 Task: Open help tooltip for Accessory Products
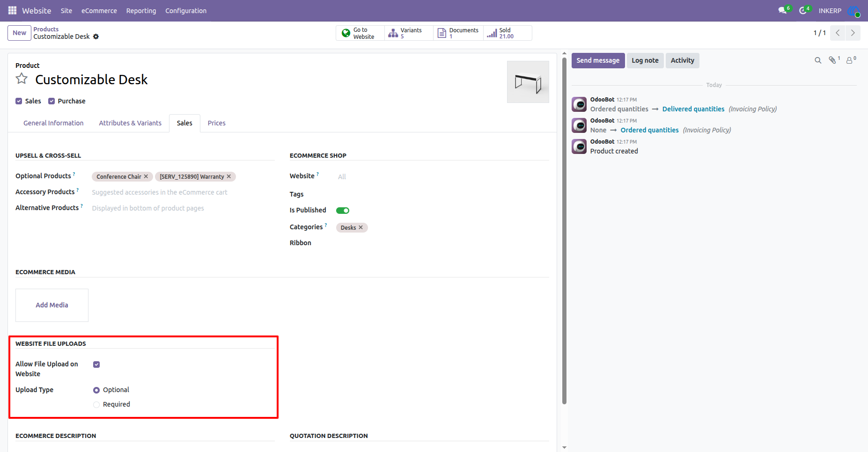point(78,190)
